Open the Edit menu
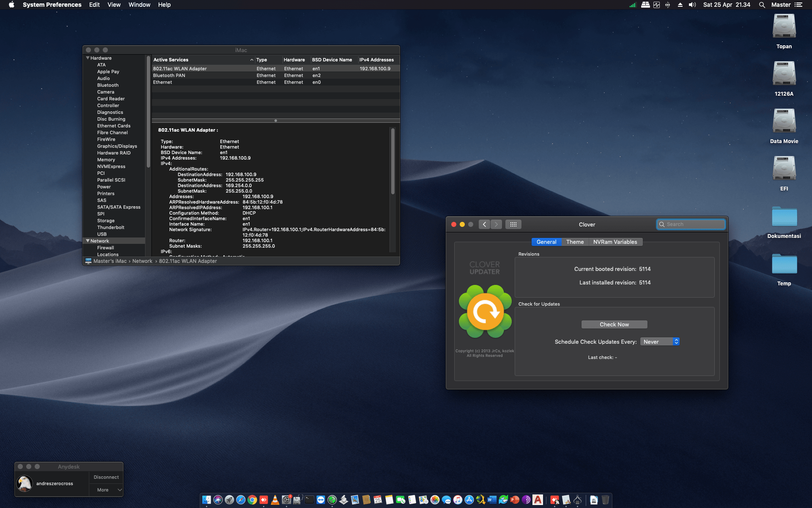Image resolution: width=812 pixels, height=508 pixels. pos(94,5)
